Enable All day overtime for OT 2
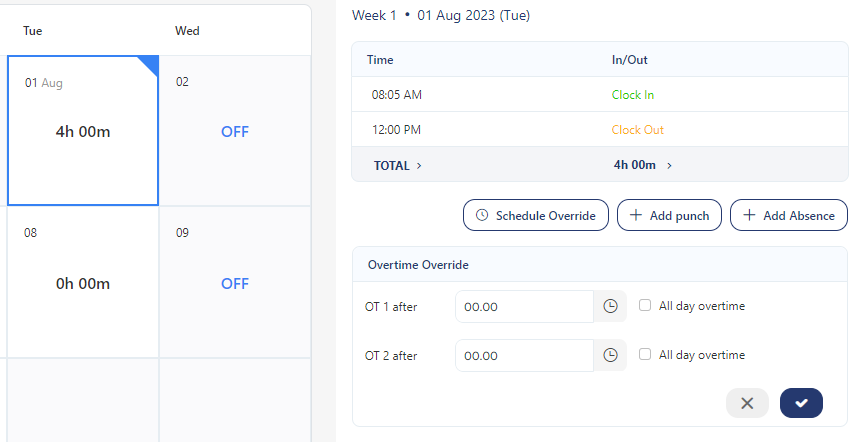 [645, 355]
